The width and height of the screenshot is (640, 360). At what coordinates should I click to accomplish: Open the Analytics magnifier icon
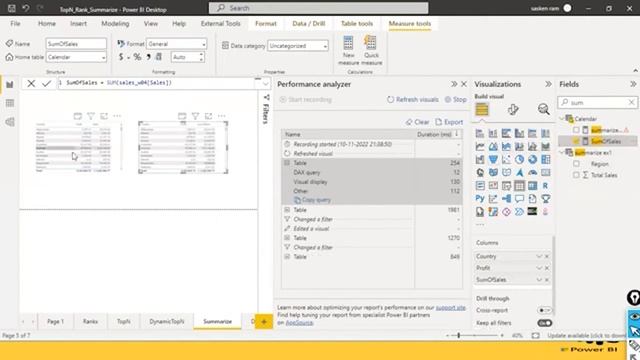coord(543,109)
